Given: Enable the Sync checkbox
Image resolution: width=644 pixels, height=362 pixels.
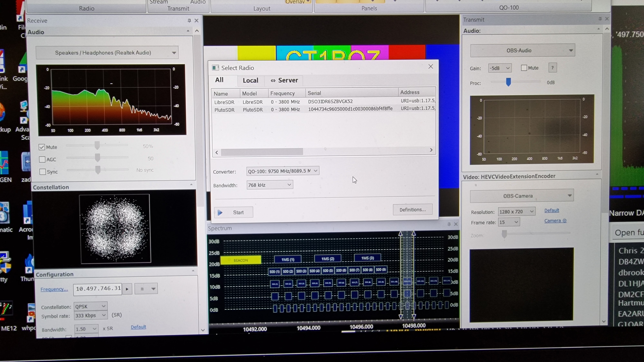Looking at the screenshot, I should [x=43, y=172].
